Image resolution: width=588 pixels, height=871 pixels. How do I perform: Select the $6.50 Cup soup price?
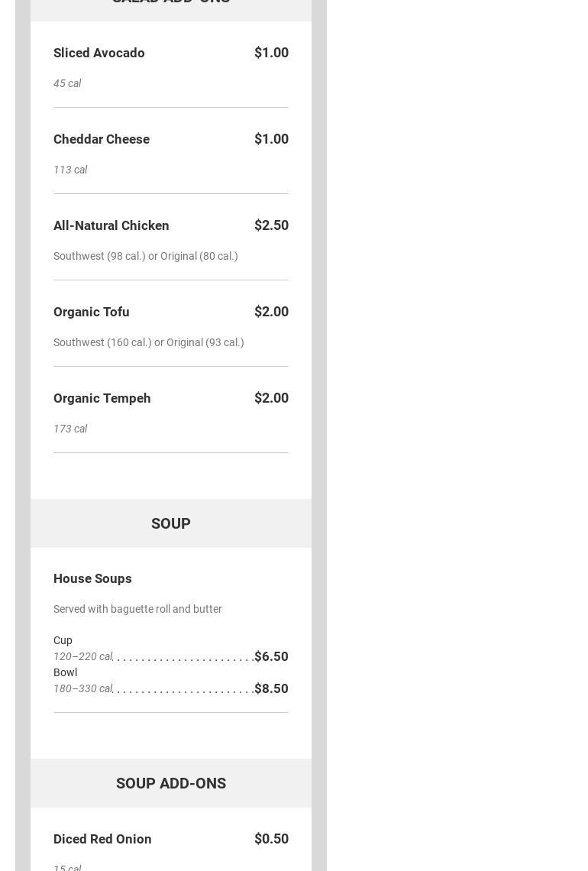[271, 656]
